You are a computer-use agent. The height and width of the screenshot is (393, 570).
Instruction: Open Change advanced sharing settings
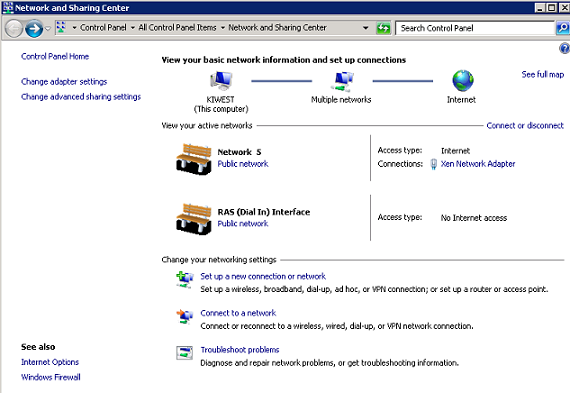coord(81,97)
